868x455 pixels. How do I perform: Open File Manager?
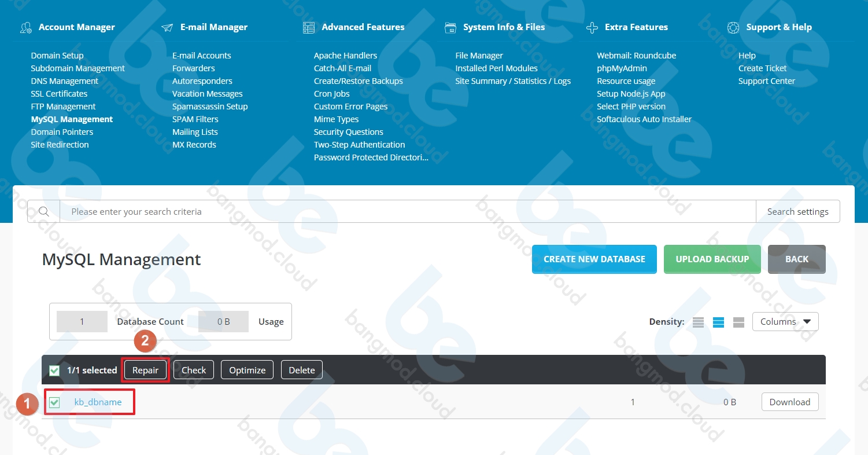point(479,56)
